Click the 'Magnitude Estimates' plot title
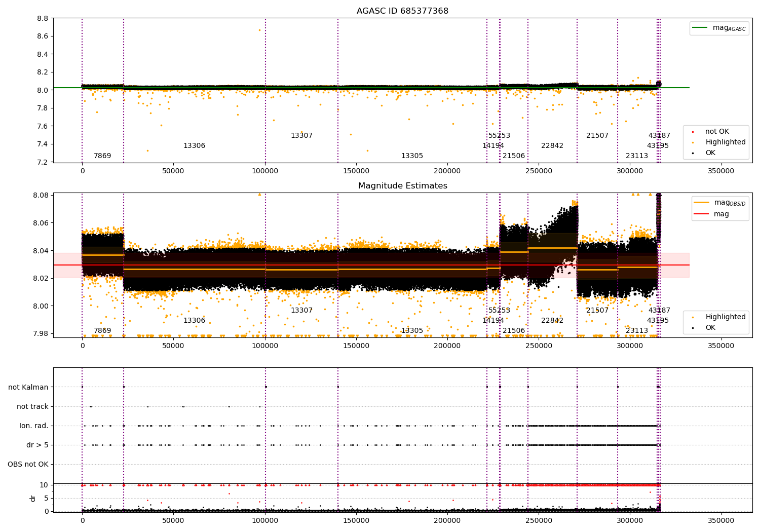Viewport: 760px width, 532px height. coord(402,186)
